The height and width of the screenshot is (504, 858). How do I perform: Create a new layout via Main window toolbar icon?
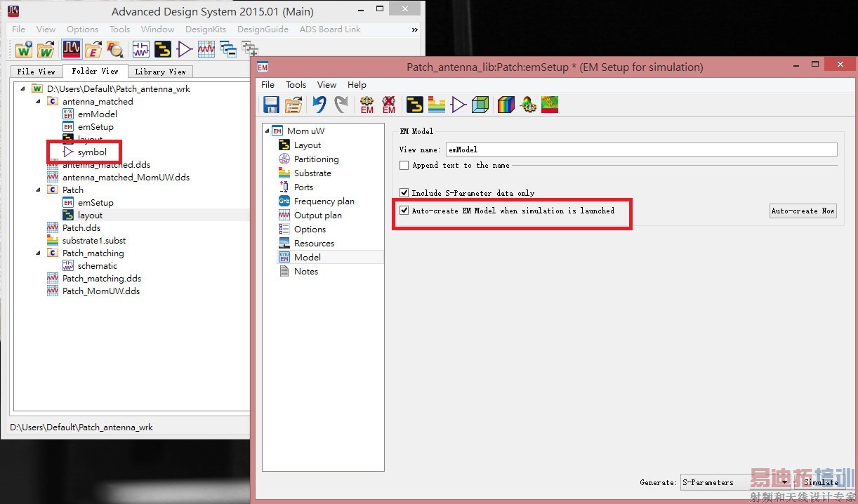[163, 49]
